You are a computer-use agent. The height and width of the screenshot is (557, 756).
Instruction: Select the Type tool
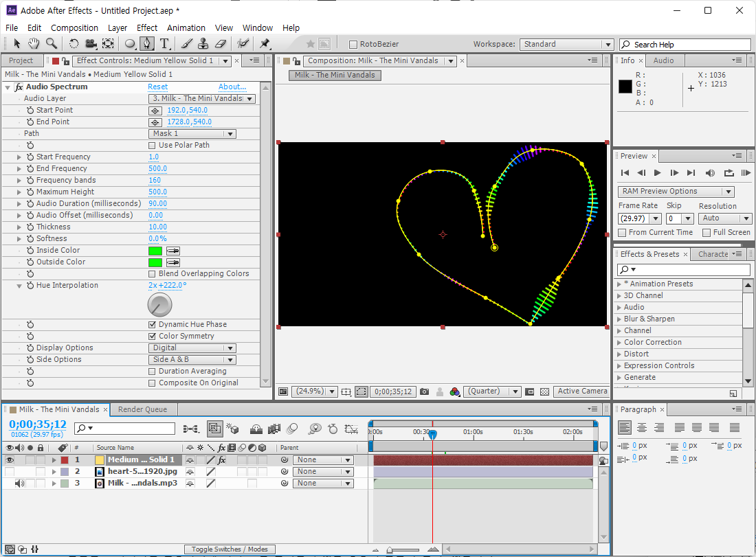click(x=164, y=44)
